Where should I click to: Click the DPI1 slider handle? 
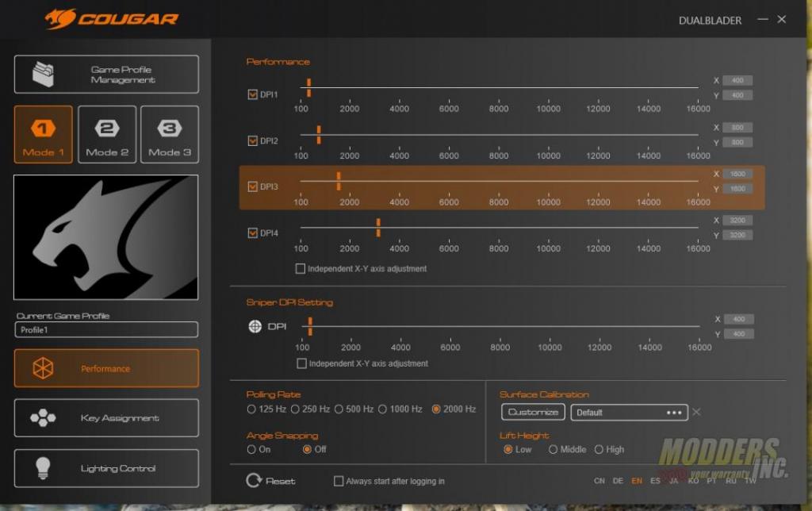(308, 87)
